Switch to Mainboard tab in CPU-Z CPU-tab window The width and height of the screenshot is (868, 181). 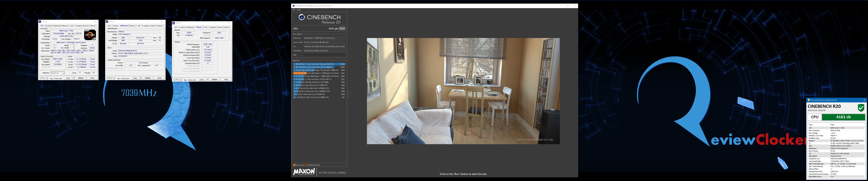[57, 26]
